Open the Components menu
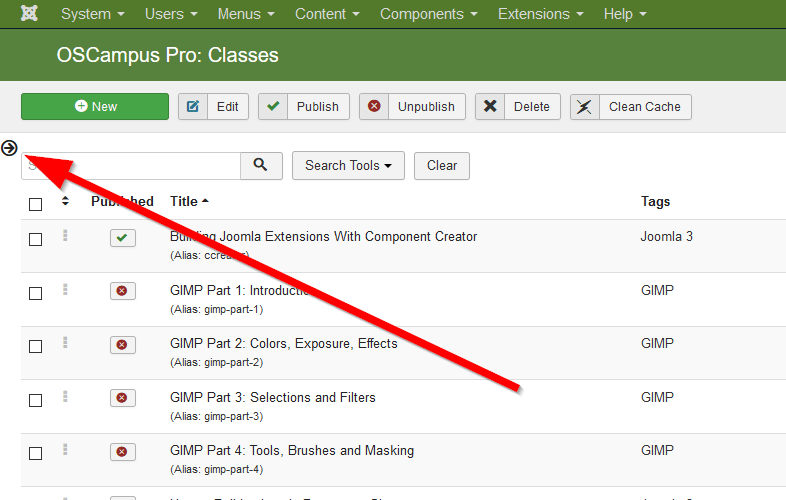 tap(429, 14)
